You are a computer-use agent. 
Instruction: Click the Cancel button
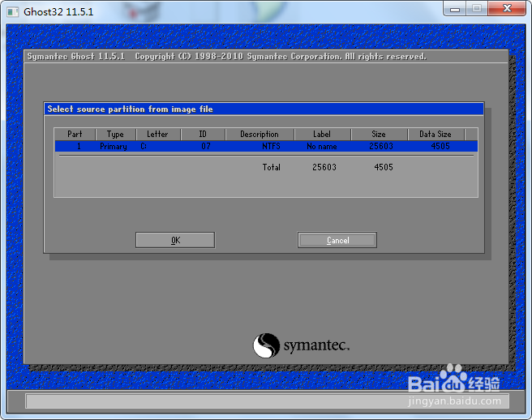point(337,240)
